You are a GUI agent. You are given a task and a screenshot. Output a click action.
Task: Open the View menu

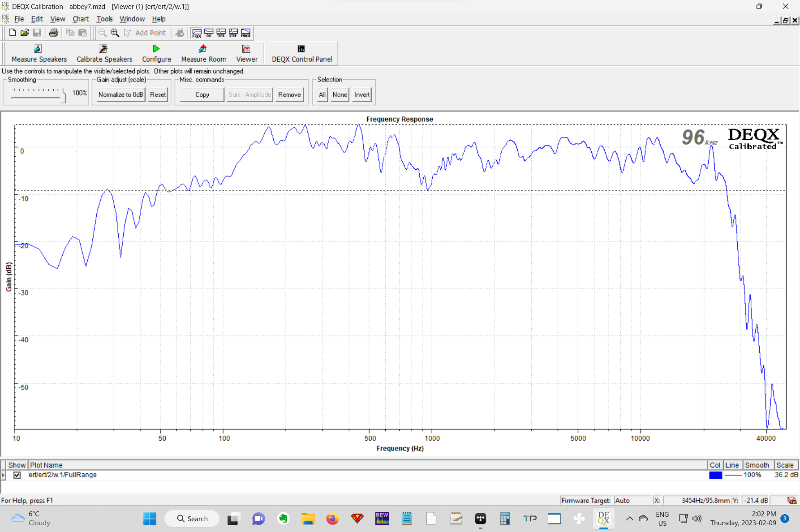pos(58,19)
